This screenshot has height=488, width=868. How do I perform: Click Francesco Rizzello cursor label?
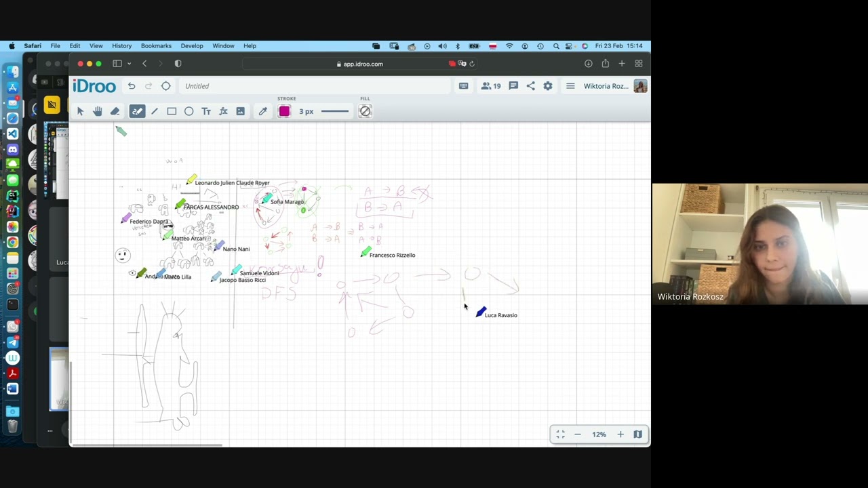[392, 256]
